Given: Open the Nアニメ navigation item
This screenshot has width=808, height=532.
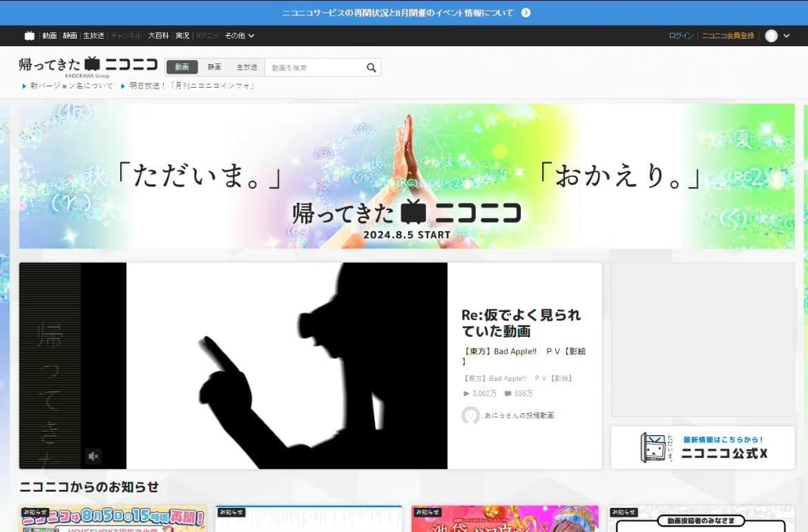Looking at the screenshot, I should [x=207, y=35].
